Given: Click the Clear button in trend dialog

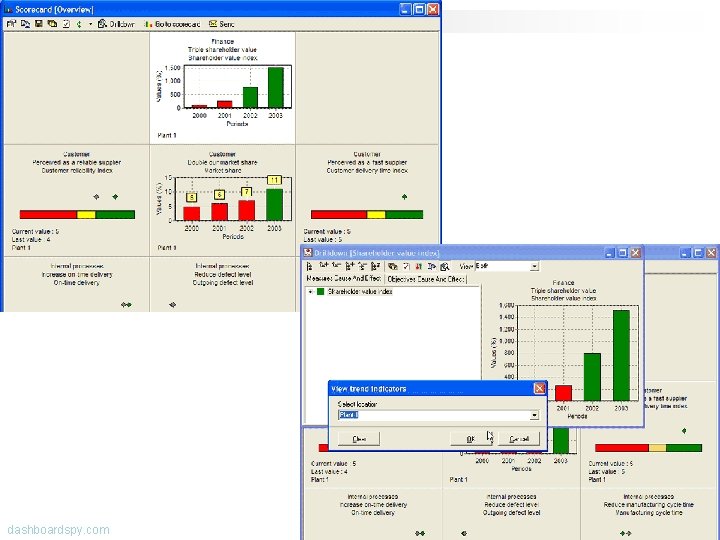Looking at the screenshot, I should (x=359, y=439).
